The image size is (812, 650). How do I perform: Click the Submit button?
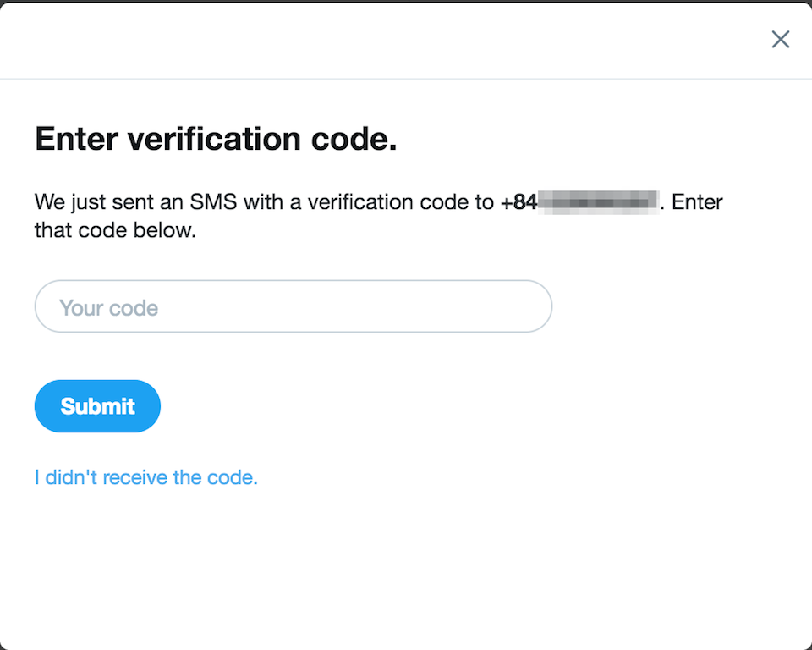97,406
